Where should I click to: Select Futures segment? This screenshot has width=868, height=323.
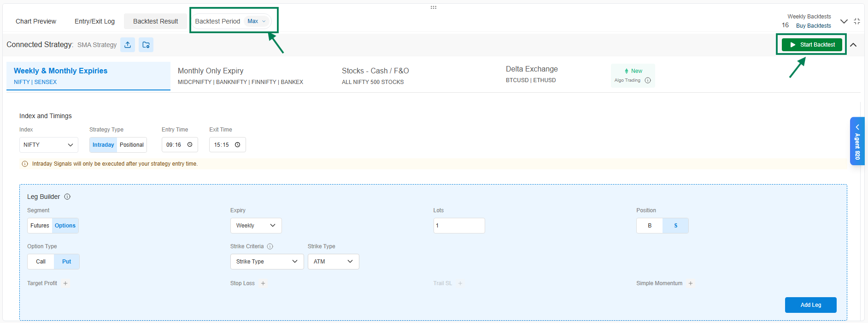coord(40,226)
